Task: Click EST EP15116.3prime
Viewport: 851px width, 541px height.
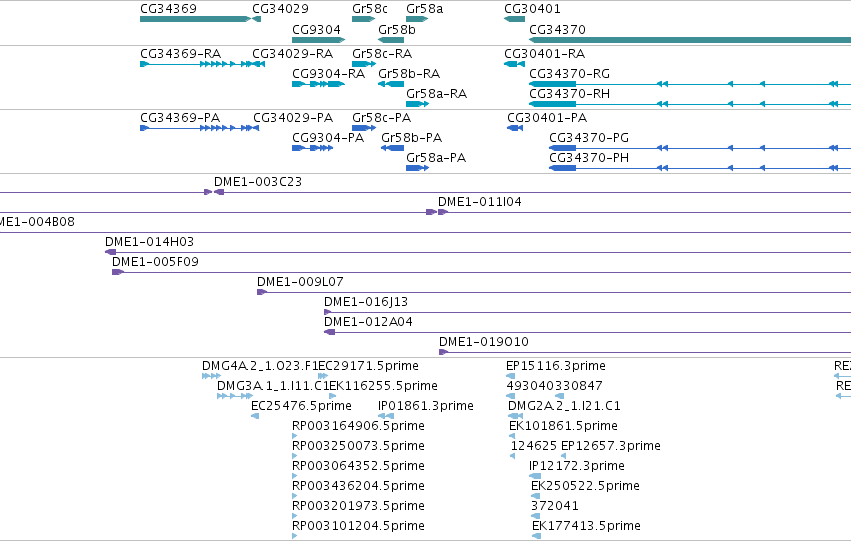Action: (510, 375)
